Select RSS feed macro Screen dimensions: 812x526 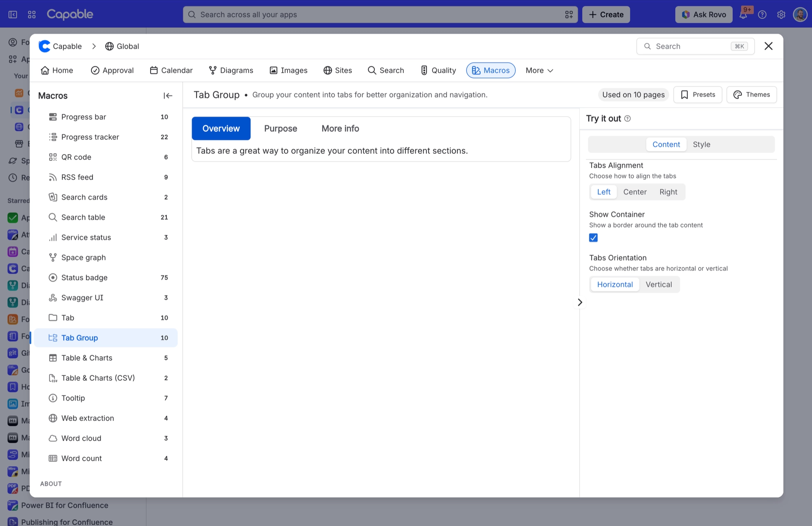(106, 177)
